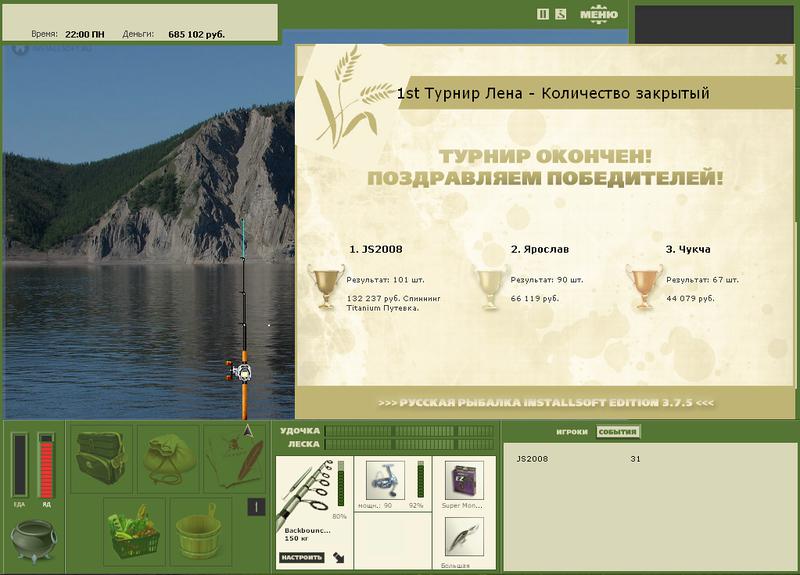Image resolution: width=800 pixels, height=575 pixels.
Task: Click the compass arrow indicator
Action: pyautogui.click(x=248, y=431)
